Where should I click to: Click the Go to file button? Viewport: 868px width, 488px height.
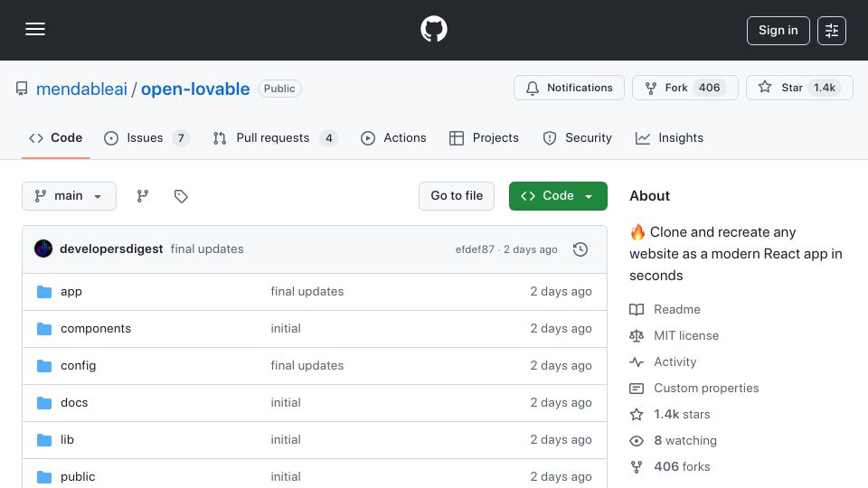457,196
